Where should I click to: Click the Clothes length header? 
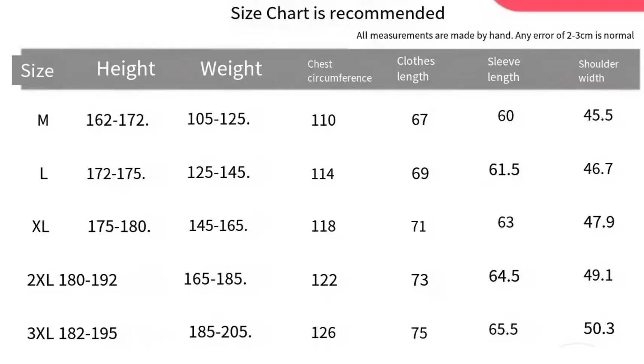pyautogui.click(x=416, y=69)
